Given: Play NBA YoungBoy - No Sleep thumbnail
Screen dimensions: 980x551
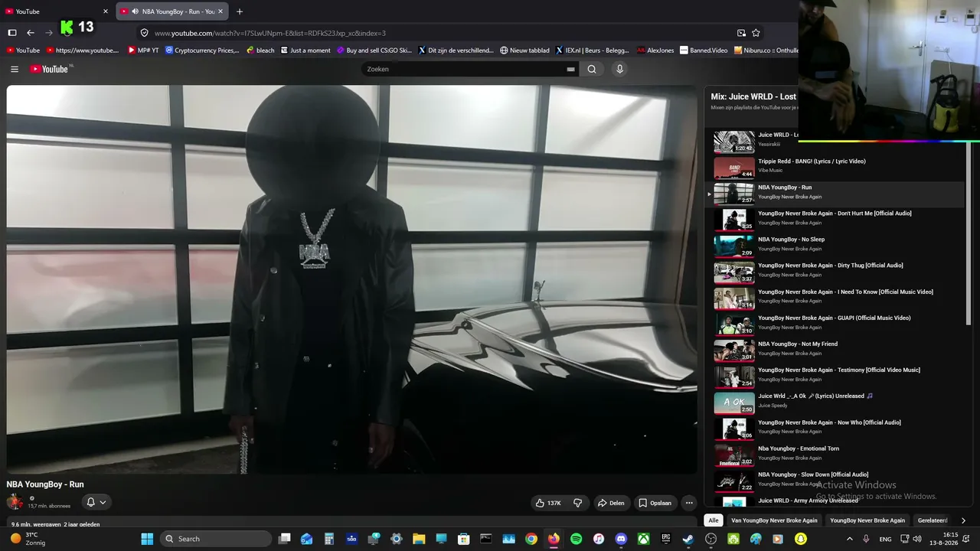Looking at the screenshot, I should click(x=734, y=245).
